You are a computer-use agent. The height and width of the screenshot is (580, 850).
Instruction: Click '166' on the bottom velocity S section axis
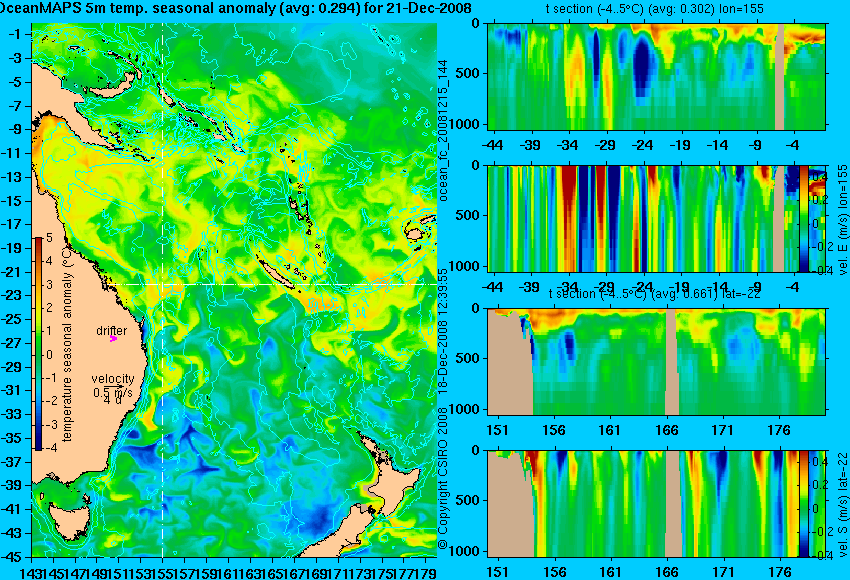coord(667,572)
